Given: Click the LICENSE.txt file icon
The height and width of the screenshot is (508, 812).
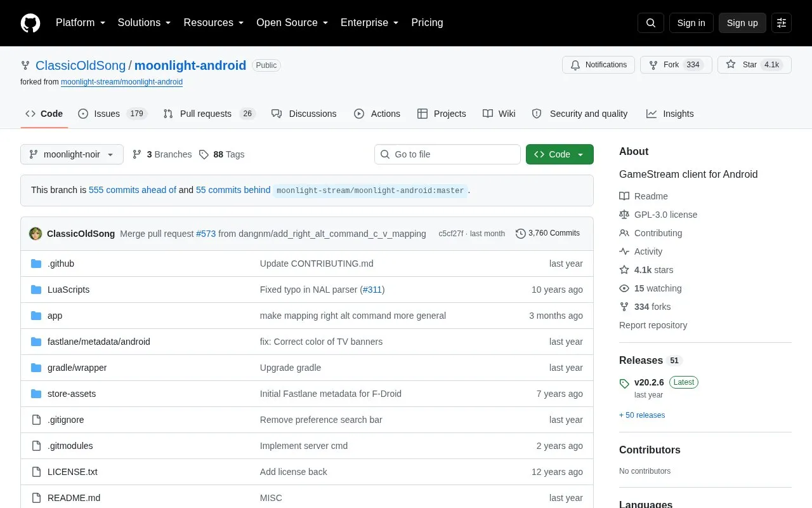Looking at the screenshot, I should [36, 472].
